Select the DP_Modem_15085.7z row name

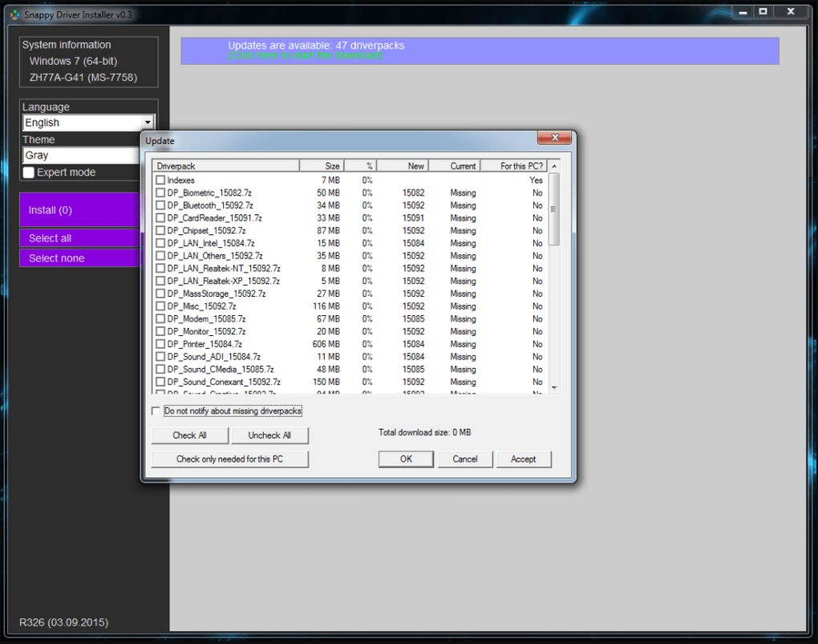pos(206,319)
